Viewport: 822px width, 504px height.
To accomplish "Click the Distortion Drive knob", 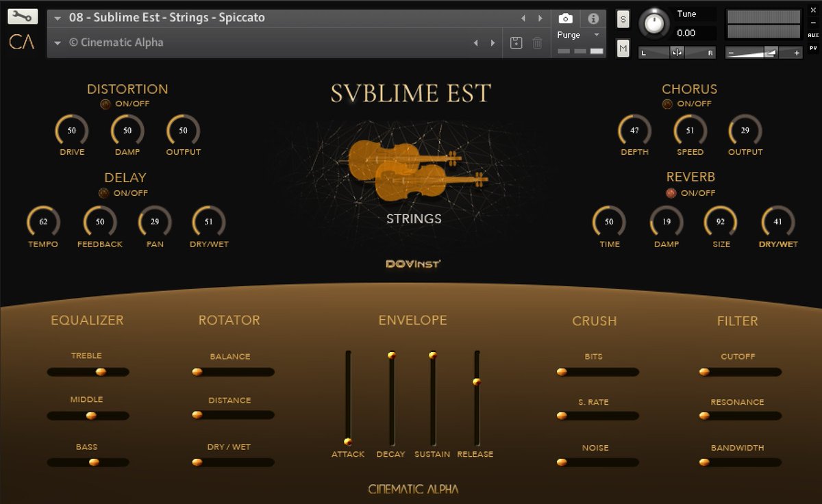I will (x=72, y=130).
